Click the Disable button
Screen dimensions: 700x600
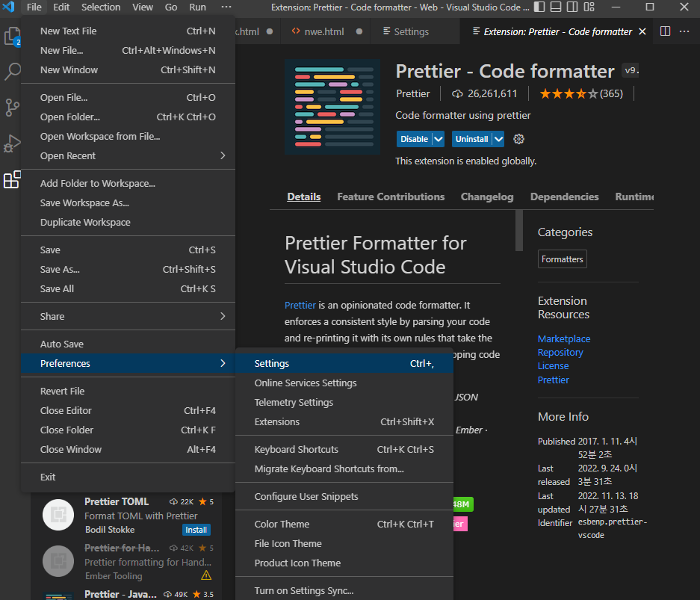point(415,139)
